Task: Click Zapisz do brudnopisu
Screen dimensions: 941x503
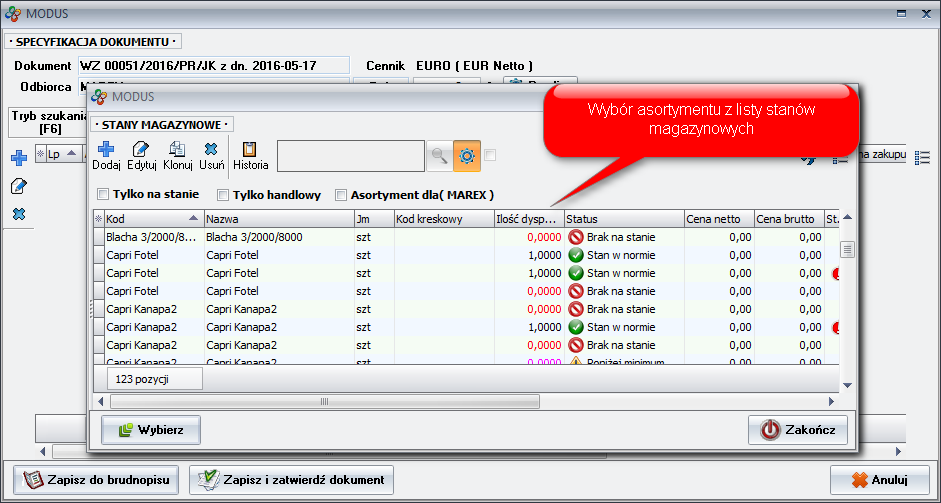Action: pos(96,480)
